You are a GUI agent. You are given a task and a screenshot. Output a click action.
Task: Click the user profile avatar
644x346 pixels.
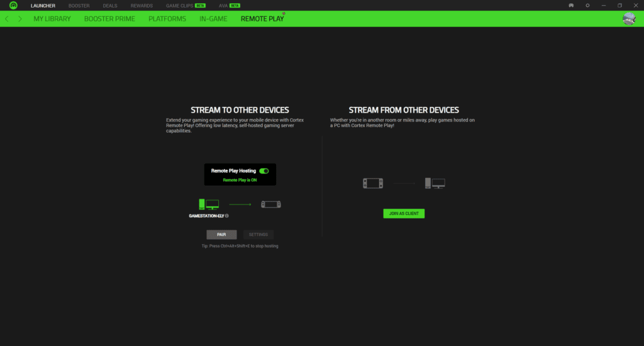click(628, 19)
